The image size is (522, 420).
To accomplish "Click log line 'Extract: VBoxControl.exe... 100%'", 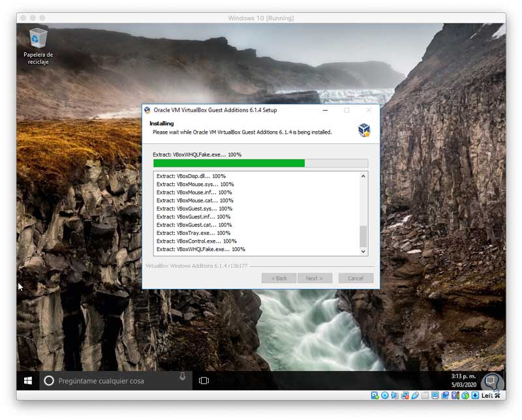I will 196,241.
